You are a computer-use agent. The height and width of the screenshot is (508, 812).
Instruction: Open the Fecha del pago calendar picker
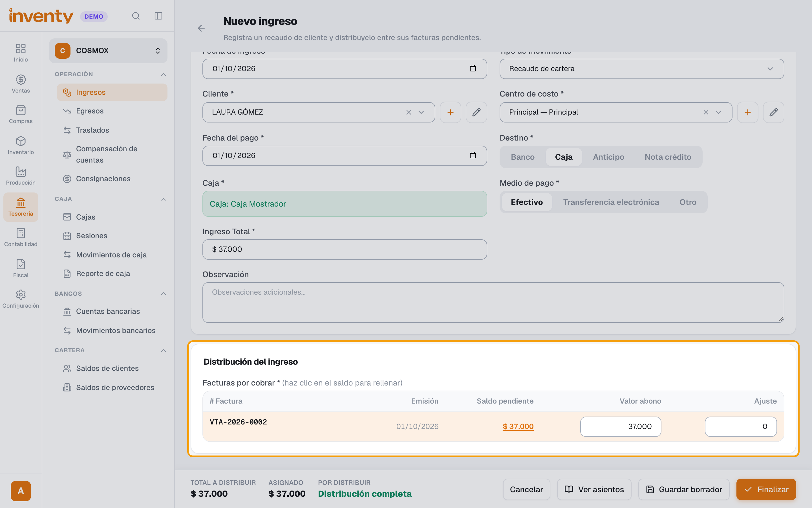tap(473, 155)
